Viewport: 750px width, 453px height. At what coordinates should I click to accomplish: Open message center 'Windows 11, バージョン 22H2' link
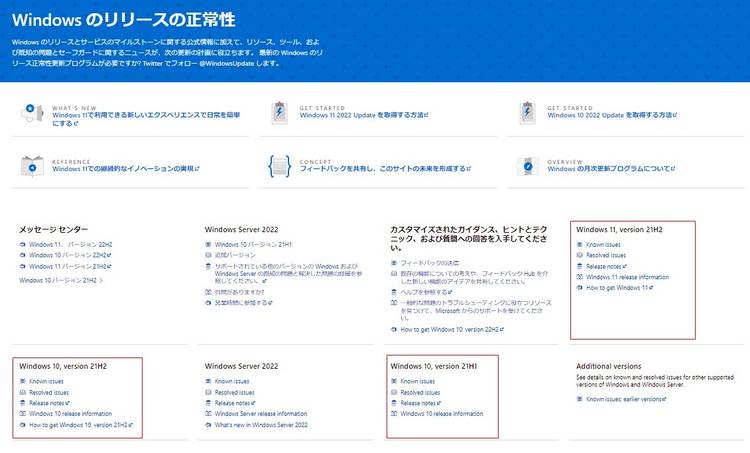pyautogui.click(x=70, y=244)
